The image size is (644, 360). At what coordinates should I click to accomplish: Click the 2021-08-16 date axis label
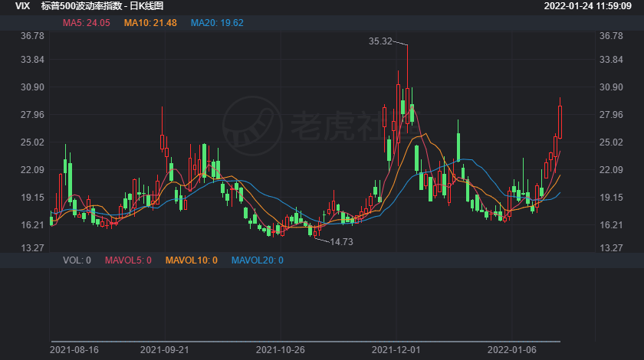(74, 350)
